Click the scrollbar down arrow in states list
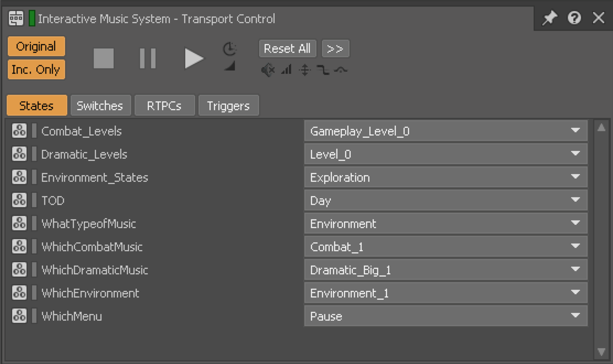 pyautogui.click(x=601, y=351)
